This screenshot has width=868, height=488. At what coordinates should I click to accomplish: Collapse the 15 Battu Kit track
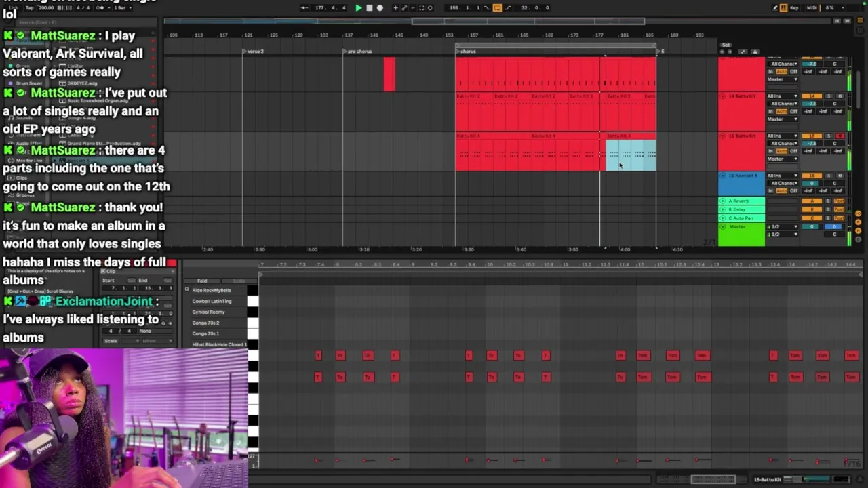[x=723, y=136]
